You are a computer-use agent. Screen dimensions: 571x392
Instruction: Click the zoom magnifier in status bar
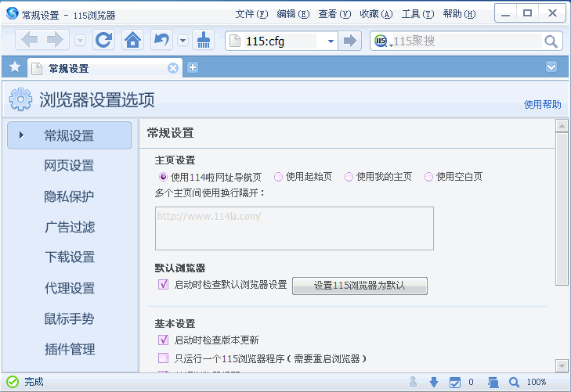coord(514,382)
